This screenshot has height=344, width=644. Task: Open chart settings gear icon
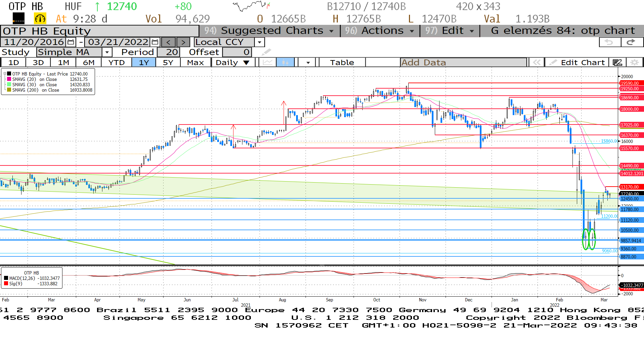[x=634, y=62]
